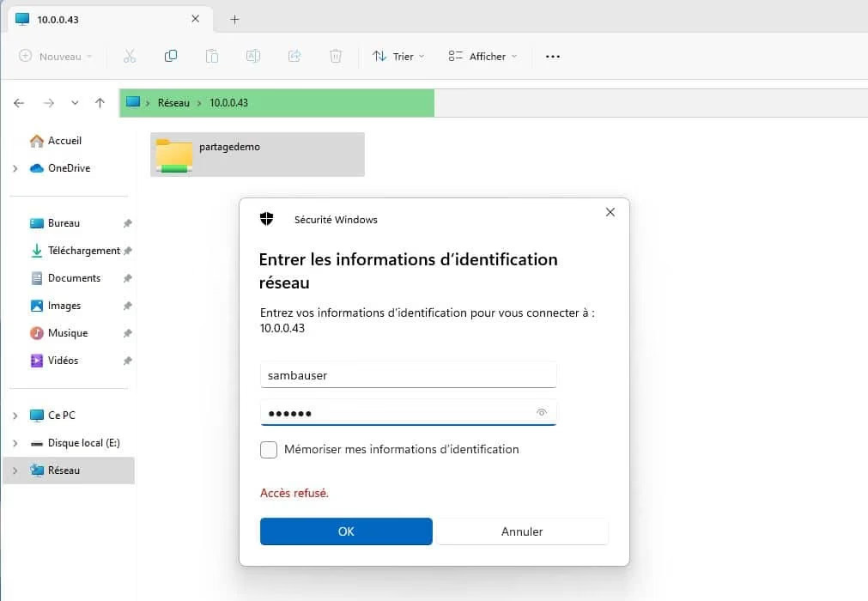The image size is (868, 601).
Task: Open a new tab with plus button
Action: [235, 19]
